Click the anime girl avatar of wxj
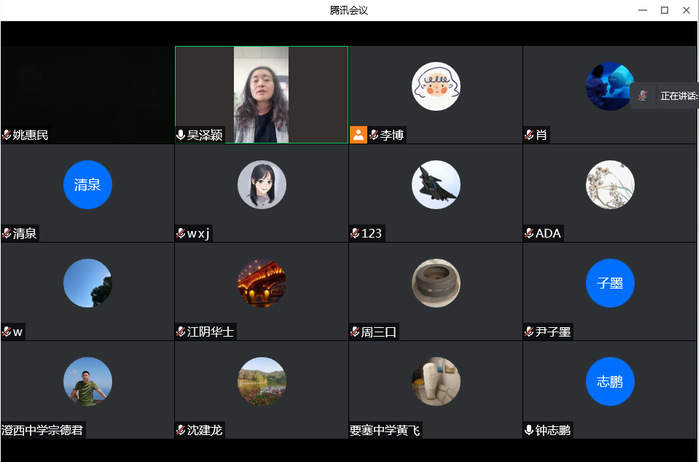 pos(261,185)
